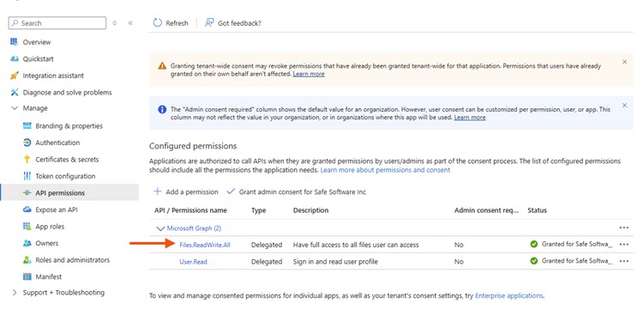Expand Support + Troubleshooting section

(x=15, y=293)
